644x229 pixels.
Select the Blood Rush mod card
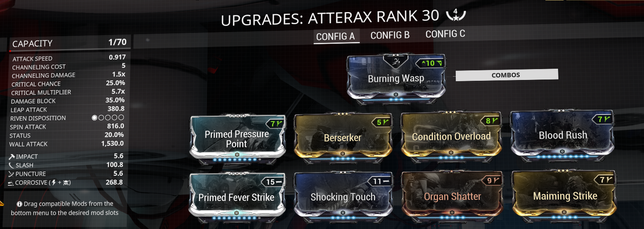[563, 135]
